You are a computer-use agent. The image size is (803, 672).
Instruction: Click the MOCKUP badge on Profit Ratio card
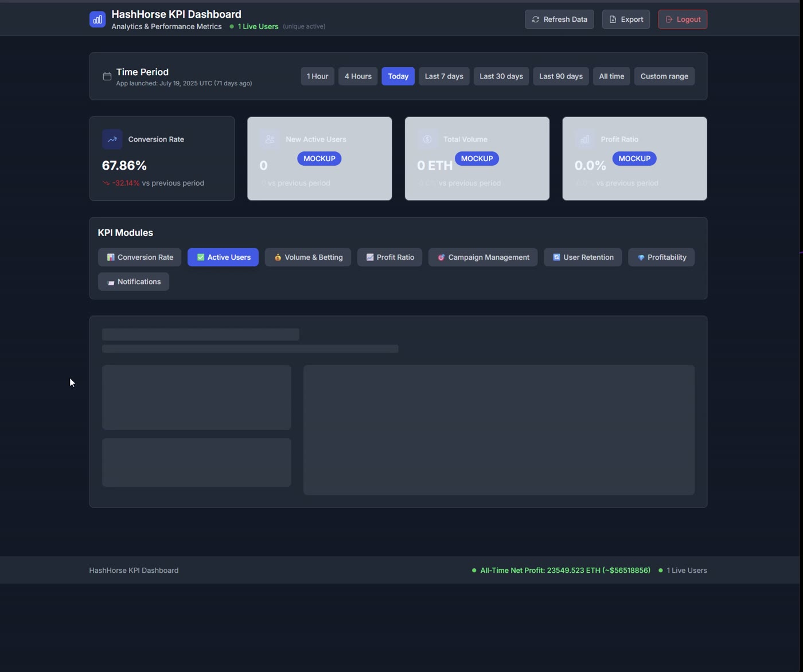coord(634,159)
